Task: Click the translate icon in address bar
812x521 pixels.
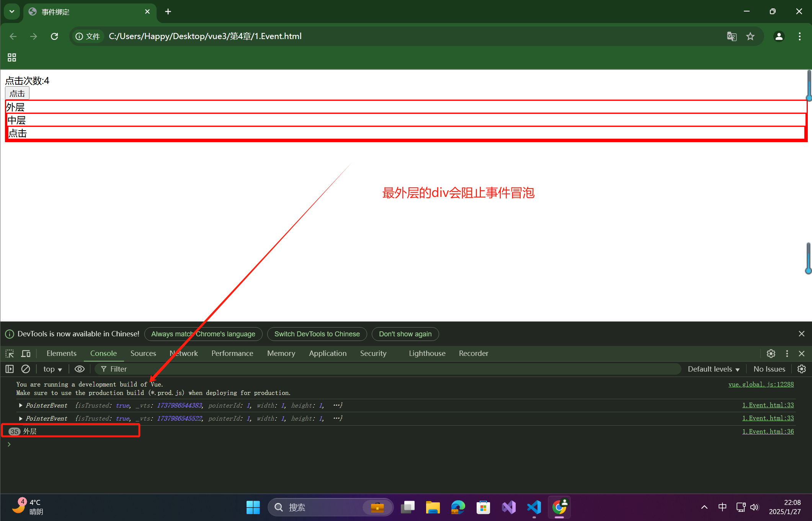Action: pyautogui.click(x=732, y=36)
